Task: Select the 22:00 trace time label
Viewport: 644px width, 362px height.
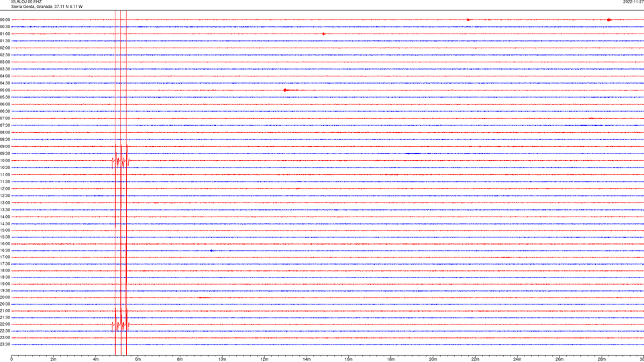Action: 5,324
